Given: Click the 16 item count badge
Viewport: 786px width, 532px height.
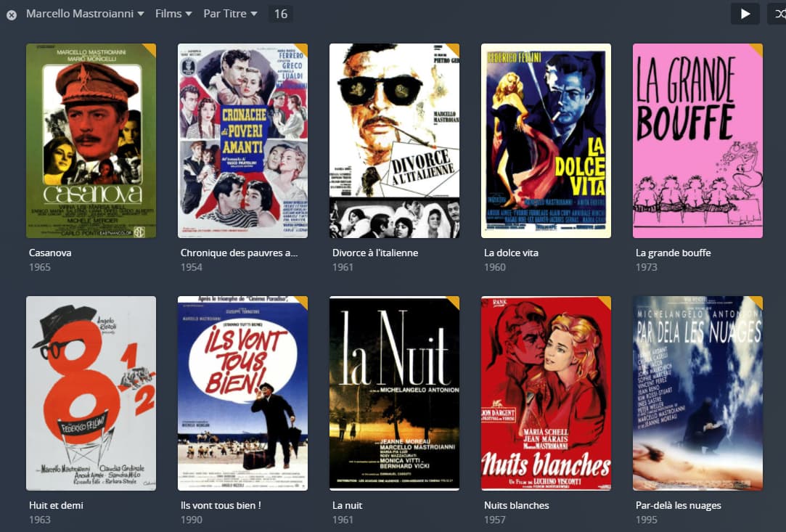Looking at the screenshot, I should [x=281, y=14].
